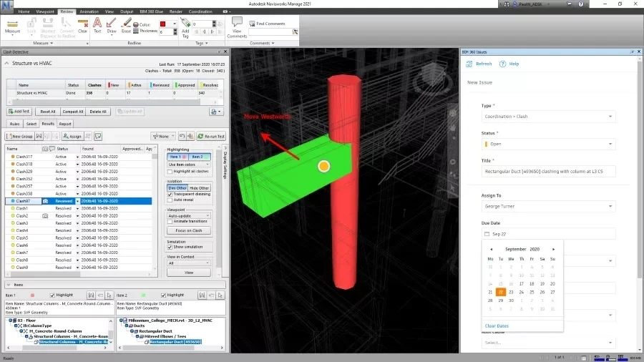644x362 pixels.
Task: Toggle the Show simulation checkbox
Action: coord(170,247)
